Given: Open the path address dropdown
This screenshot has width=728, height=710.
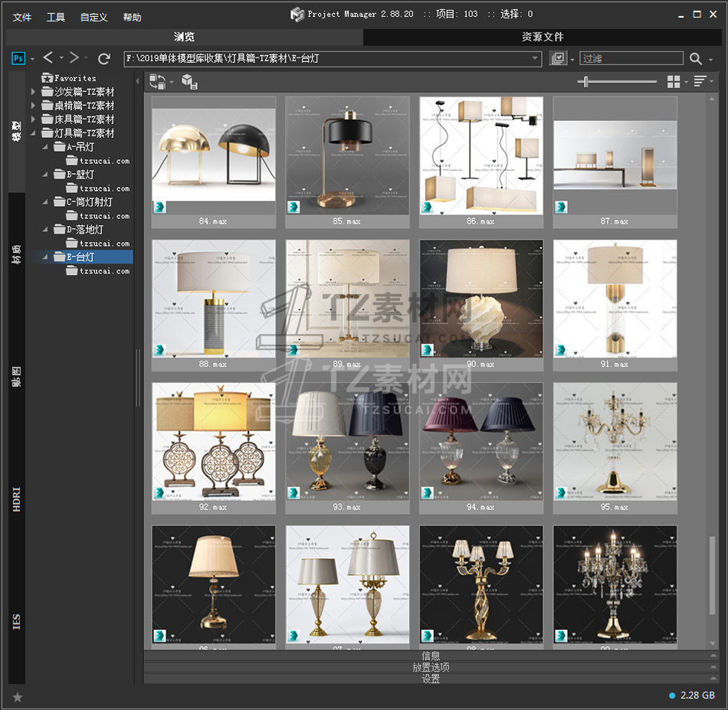Looking at the screenshot, I should tap(536, 58).
